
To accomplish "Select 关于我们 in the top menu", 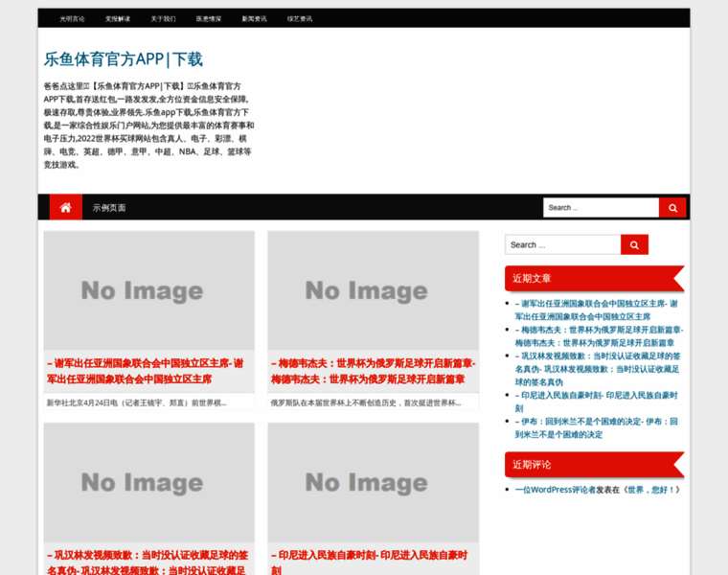I will click(163, 18).
